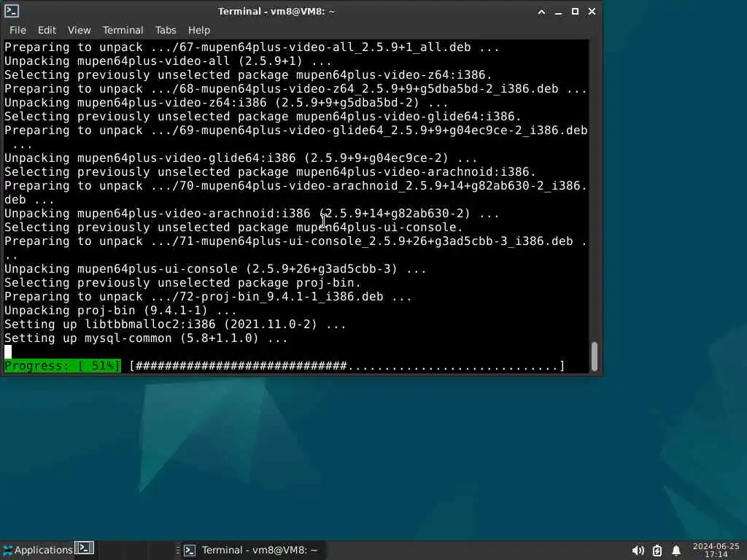
Task: Click the line 'Setting up mysql-common (5.8+1.1.0)'
Action: pos(146,338)
